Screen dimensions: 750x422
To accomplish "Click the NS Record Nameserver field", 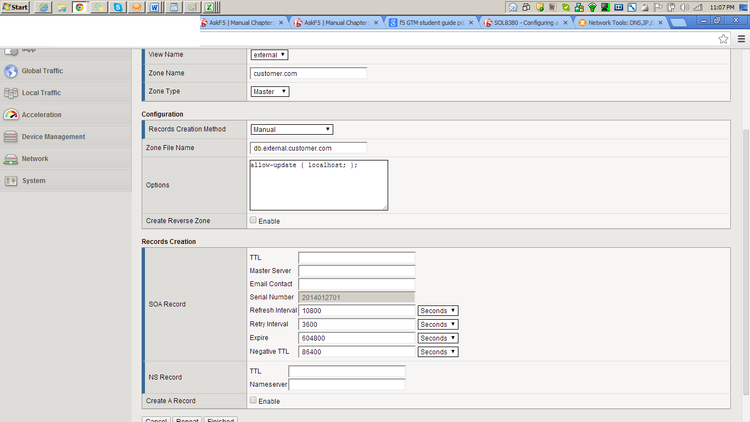I will 347,384.
